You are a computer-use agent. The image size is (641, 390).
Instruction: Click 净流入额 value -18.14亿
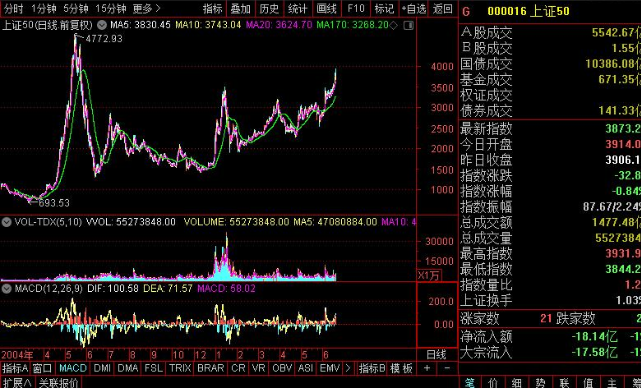click(x=594, y=337)
